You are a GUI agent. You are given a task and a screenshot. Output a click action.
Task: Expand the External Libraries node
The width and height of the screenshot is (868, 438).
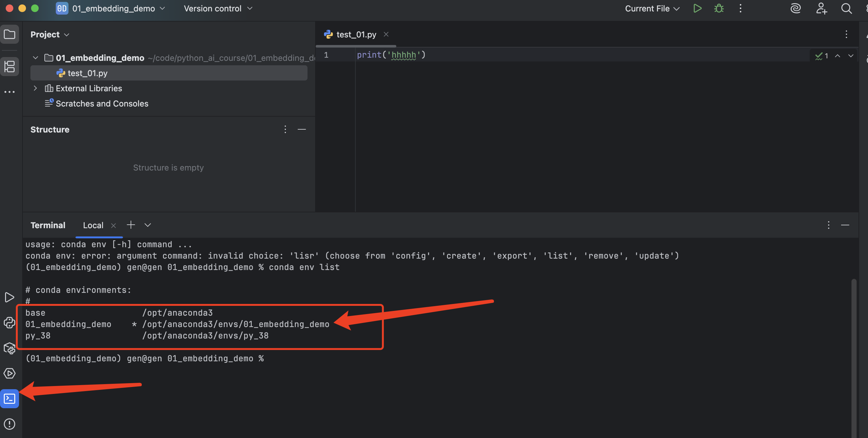click(35, 88)
